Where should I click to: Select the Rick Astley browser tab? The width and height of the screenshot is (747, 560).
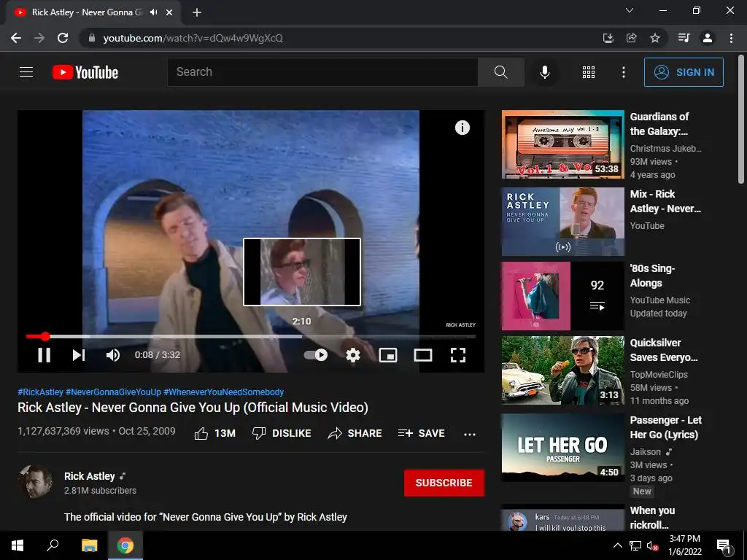[x=93, y=13]
